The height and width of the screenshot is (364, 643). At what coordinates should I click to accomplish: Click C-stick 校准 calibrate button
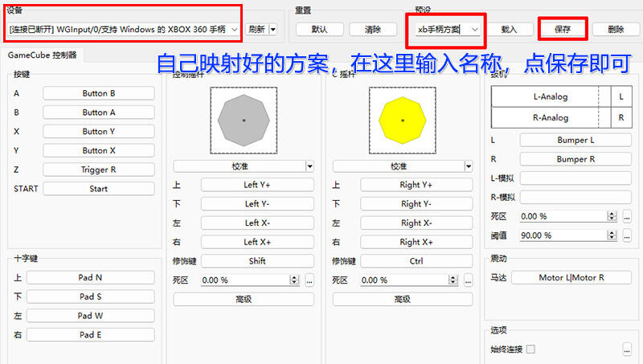399,166
